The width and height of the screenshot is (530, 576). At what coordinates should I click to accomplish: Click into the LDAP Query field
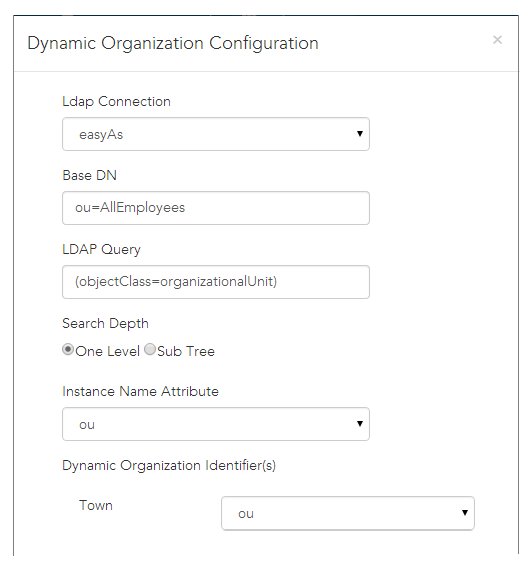216,282
